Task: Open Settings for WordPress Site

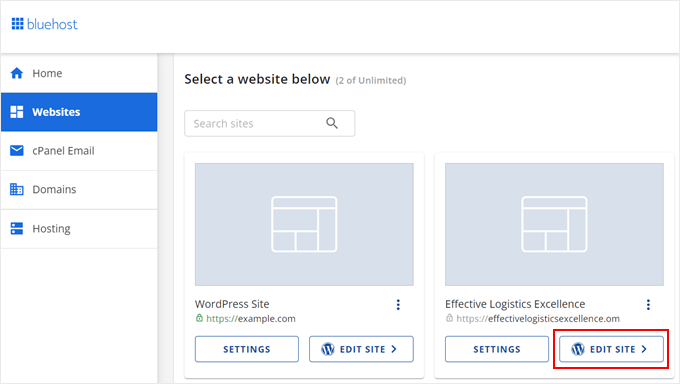Action: click(247, 349)
